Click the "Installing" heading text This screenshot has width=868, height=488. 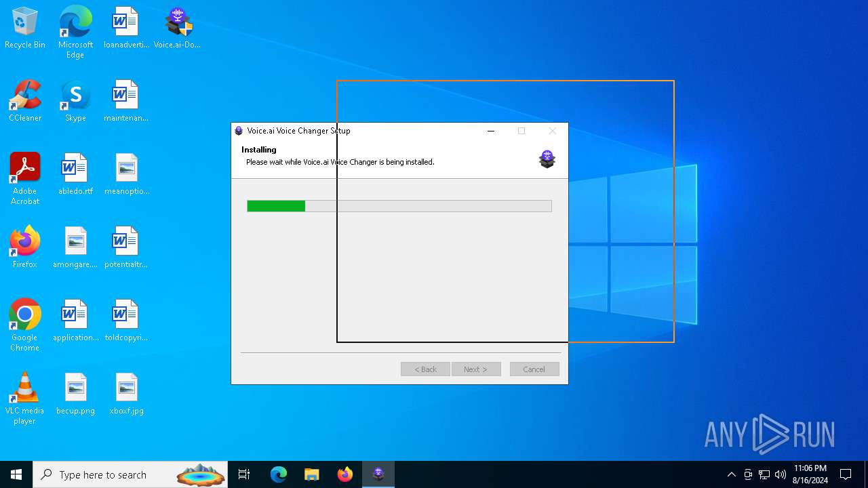(259, 150)
